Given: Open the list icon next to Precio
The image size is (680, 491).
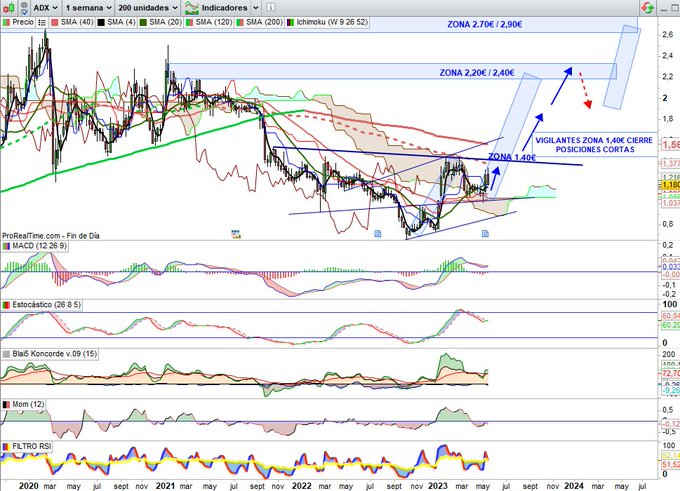Looking at the screenshot, I should pos(42,22).
